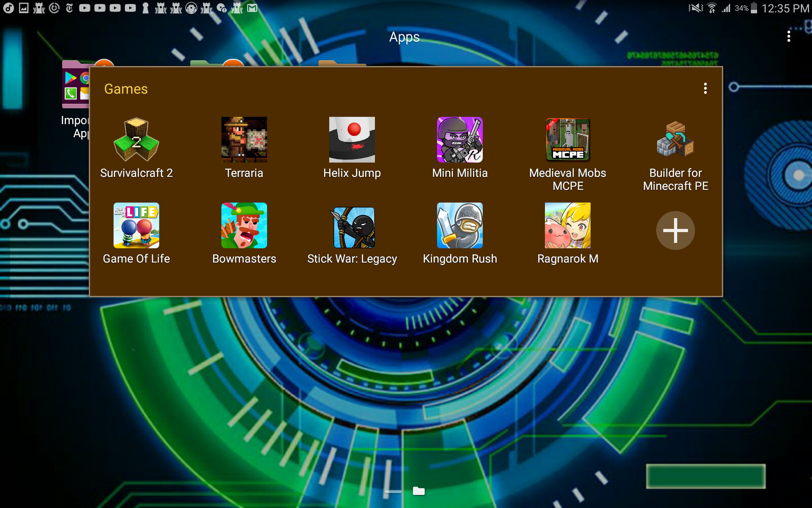The height and width of the screenshot is (508, 812).
Task: Tap the Gmail notification icon in status bar
Action: [252, 8]
